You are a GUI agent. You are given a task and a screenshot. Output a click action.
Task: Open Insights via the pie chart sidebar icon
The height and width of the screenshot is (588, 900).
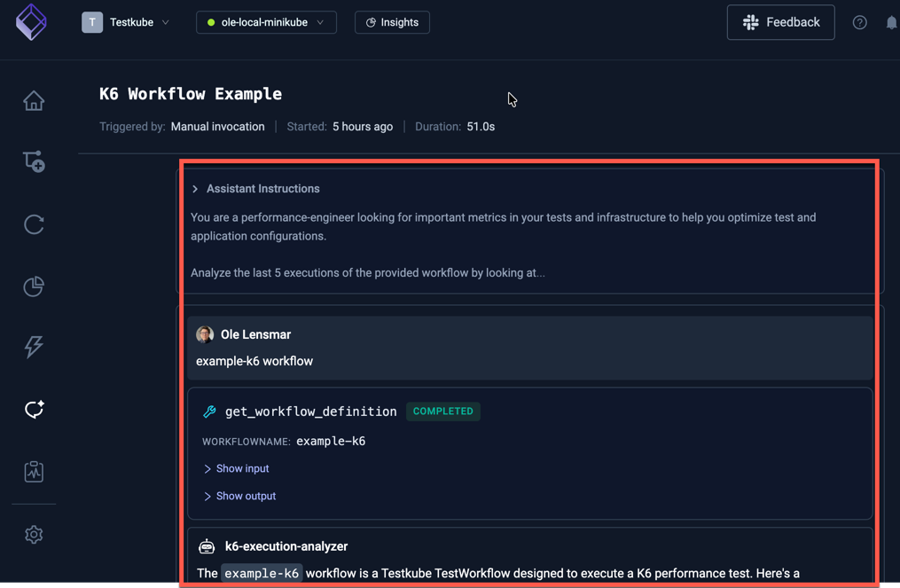pos(33,286)
